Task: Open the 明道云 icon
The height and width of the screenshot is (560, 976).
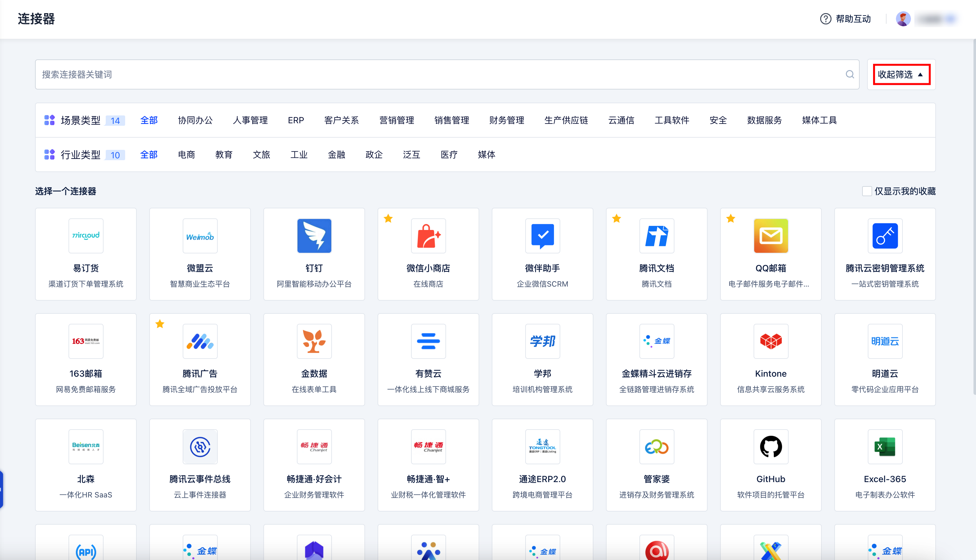Action: pyautogui.click(x=885, y=341)
